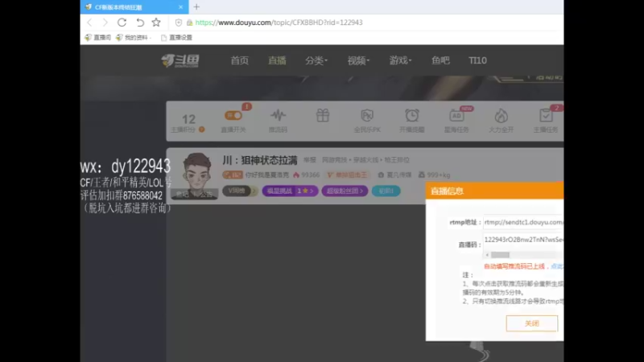Click the streamer avatar thumbnail

(196, 175)
